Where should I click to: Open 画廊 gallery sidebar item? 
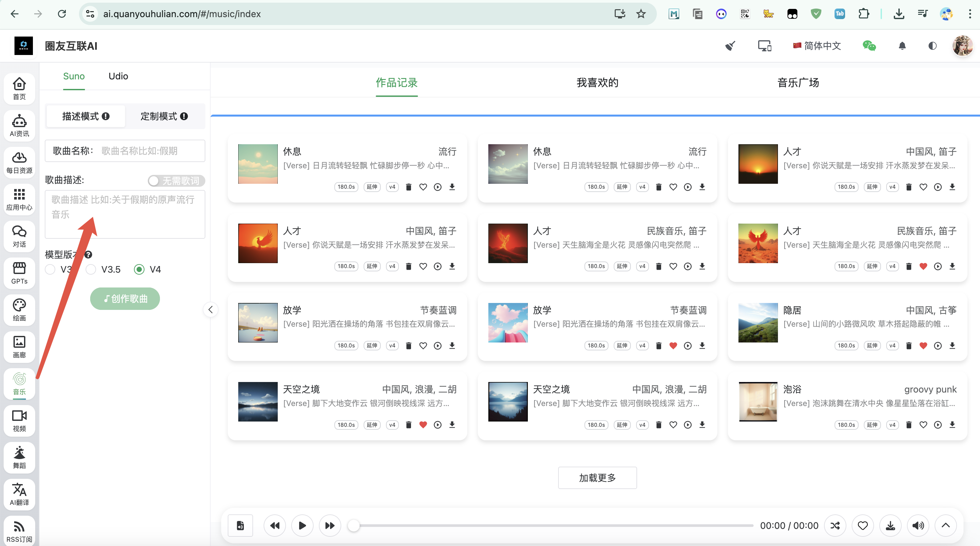pyautogui.click(x=19, y=347)
